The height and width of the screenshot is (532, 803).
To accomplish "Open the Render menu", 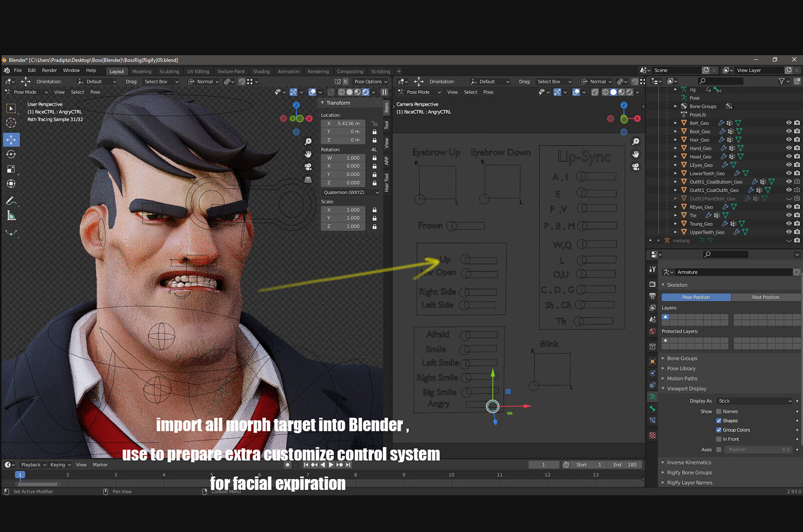I will pyautogui.click(x=49, y=70).
